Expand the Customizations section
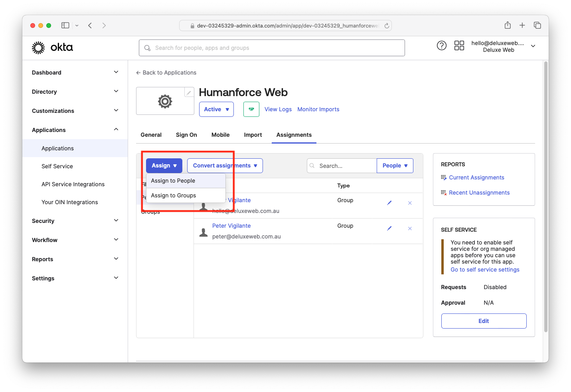Screen dimensions: 571x392 point(116,110)
